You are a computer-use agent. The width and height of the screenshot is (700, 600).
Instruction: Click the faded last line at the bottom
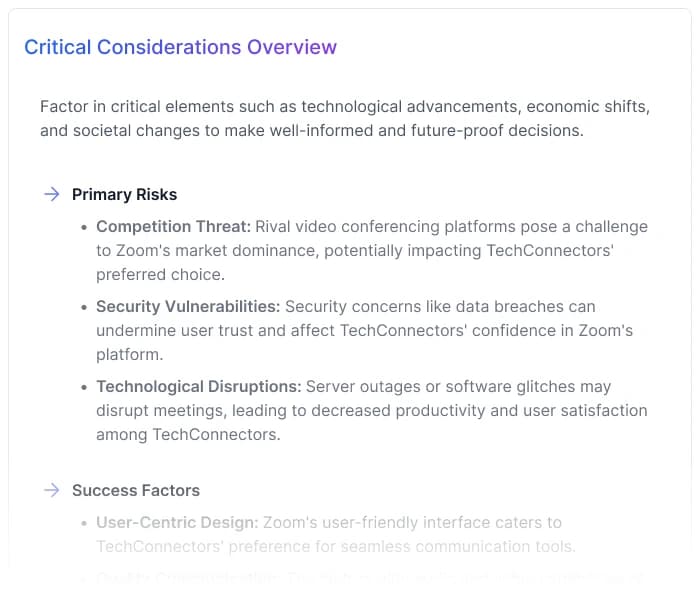(x=370, y=577)
